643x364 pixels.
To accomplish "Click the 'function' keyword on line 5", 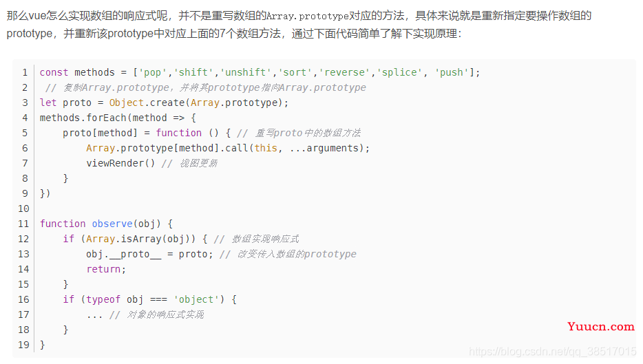I will 179,133.
